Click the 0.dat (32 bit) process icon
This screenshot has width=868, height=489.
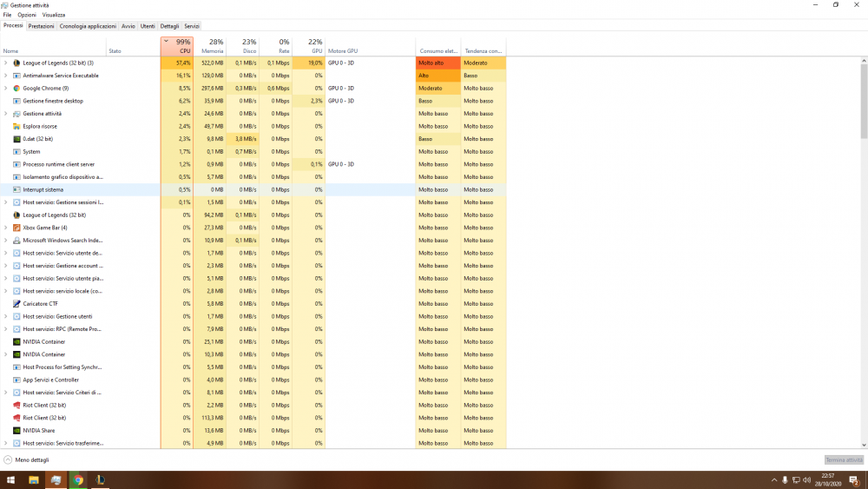[x=16, y=139]
